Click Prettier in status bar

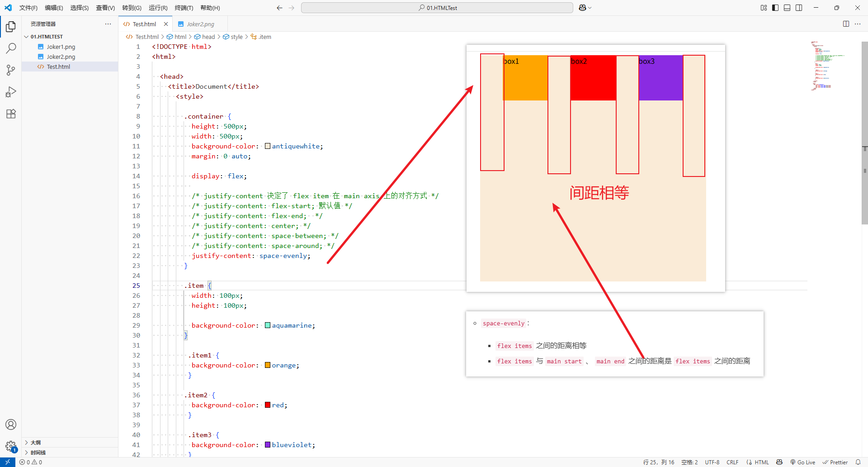click(835, 462)
